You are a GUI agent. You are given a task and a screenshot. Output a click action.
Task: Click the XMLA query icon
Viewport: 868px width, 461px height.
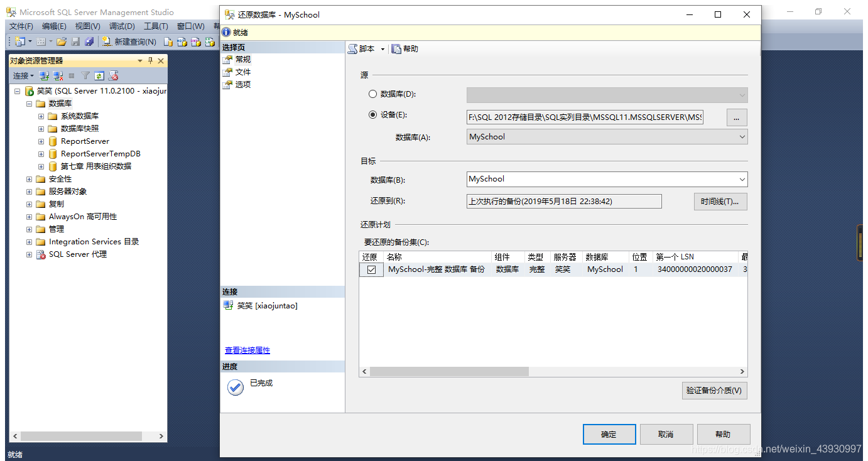[210, 41]
